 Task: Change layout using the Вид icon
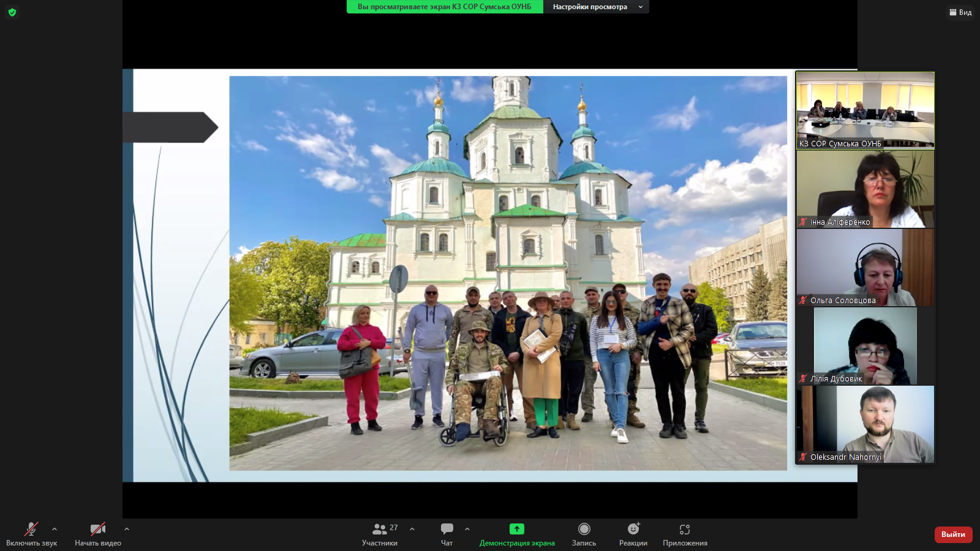960,12
